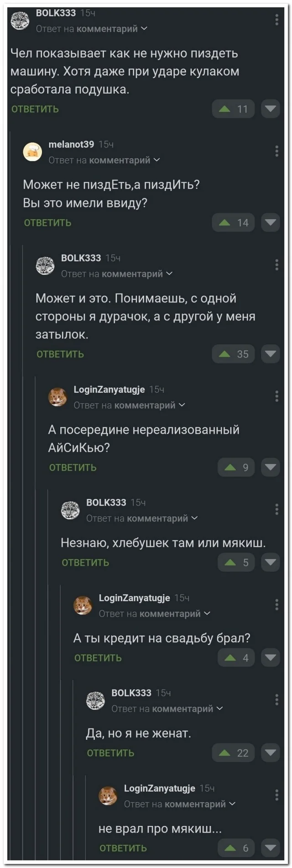
Task: Open three-dot menu on the top comment
Action: [277, 20]
